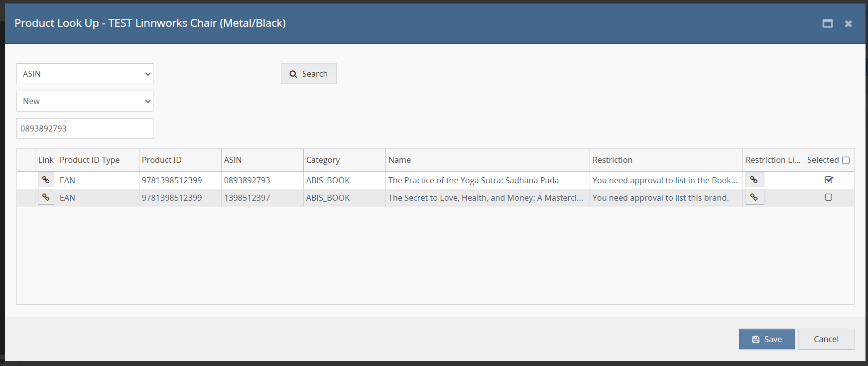Screen dimensions: 868x366
Task: Click 'You need approval to list this brand.' cell
Action: 666,198
